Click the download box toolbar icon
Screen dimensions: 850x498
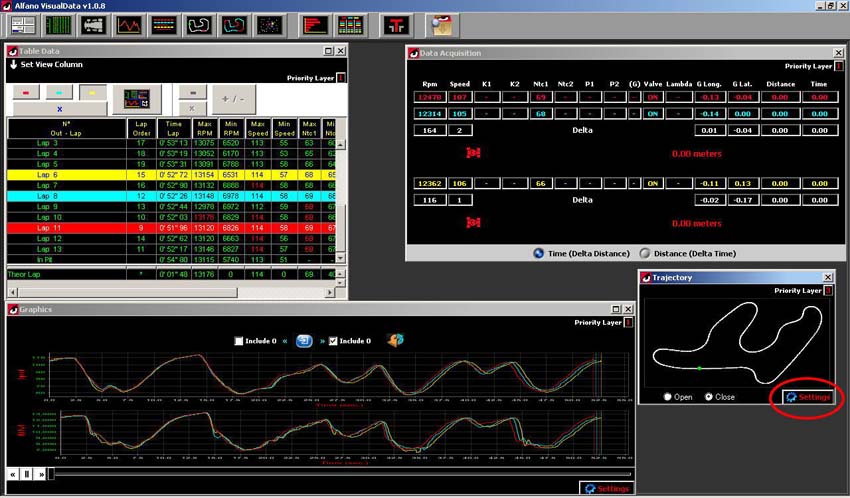[442, 25]
